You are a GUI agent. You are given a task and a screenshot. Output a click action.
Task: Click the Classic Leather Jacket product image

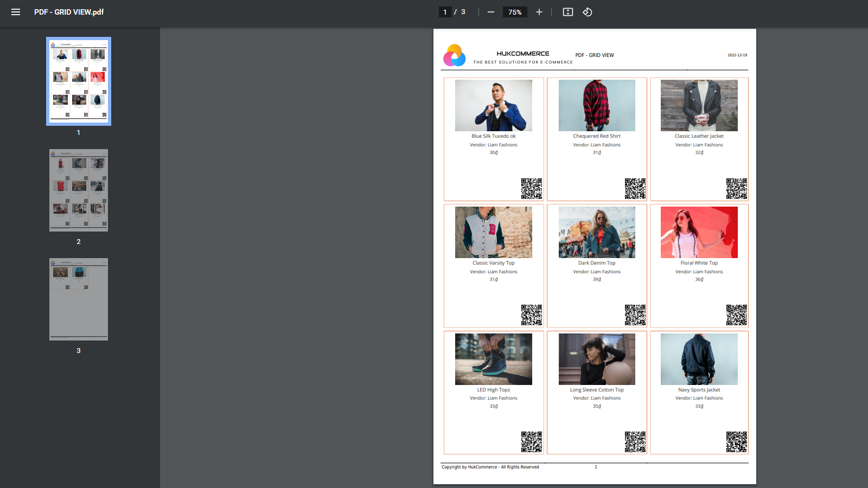click(x=699, y=105)
